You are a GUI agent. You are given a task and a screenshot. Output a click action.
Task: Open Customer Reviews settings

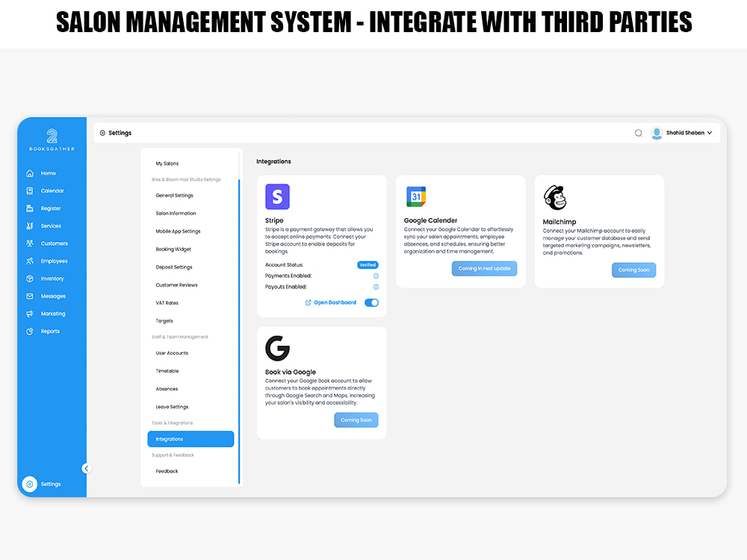(x=177, y=284)
